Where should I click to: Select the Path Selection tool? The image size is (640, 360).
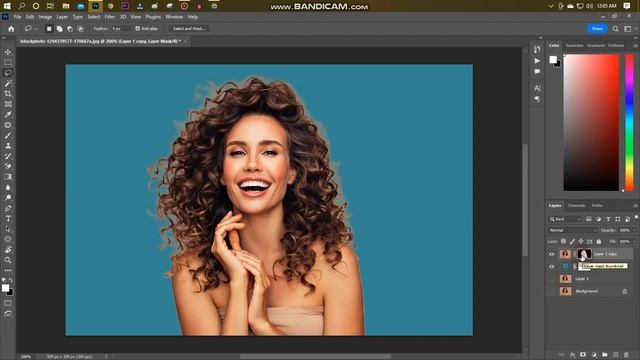tap(8, 229)
